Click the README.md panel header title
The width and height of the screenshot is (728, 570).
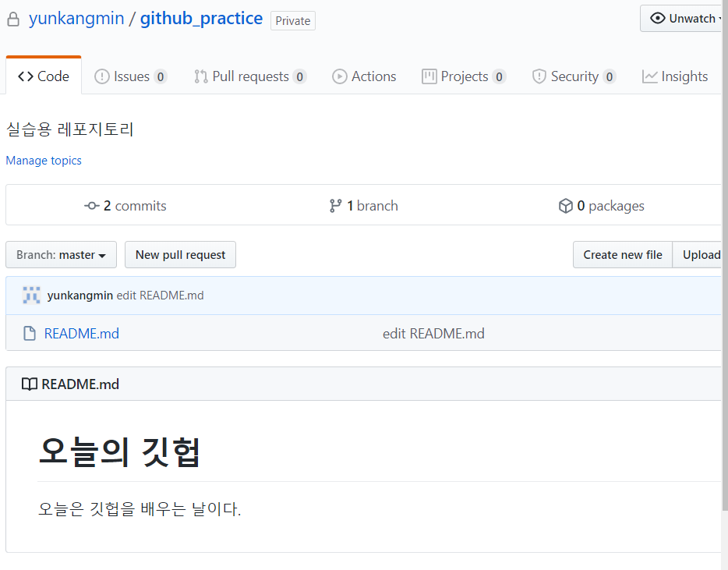(x=80, y=384)
